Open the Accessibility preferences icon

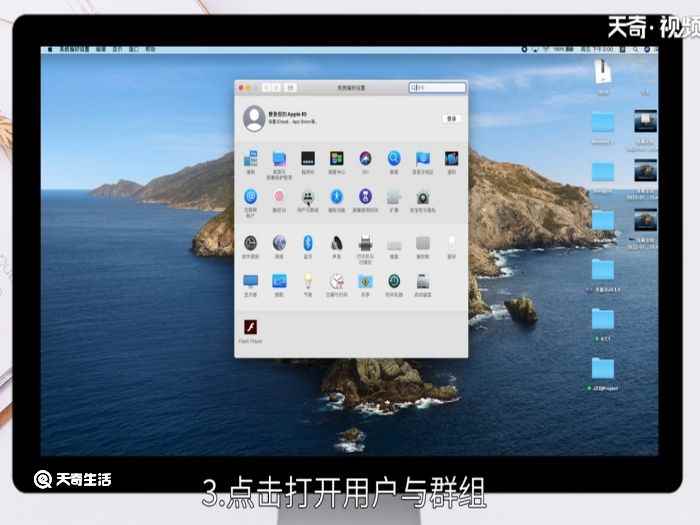tap(337, 197)
